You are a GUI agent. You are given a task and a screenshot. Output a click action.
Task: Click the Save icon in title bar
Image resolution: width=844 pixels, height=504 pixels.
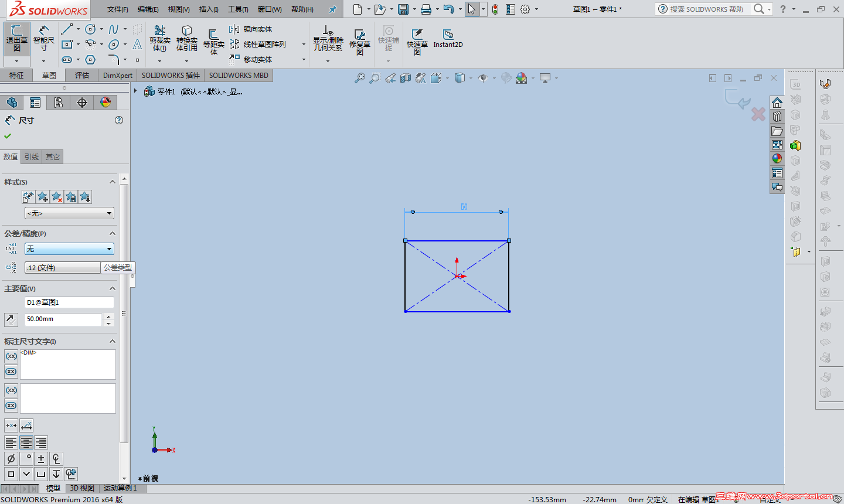pos(403,9)
